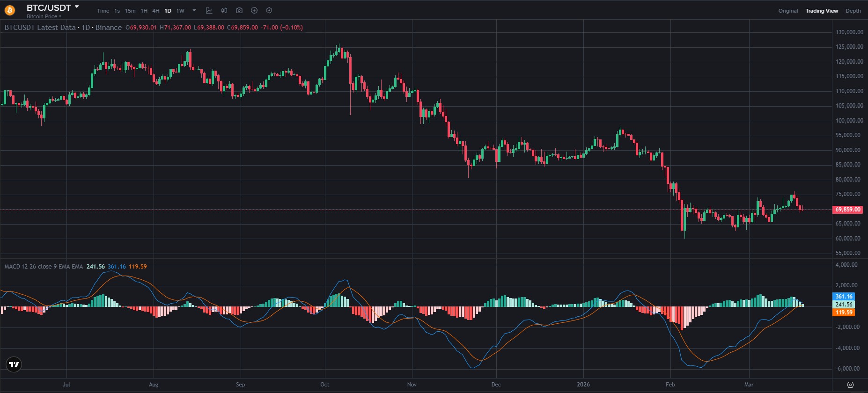Click the Sep label on time axis
This screenshot has width=868, height=393.
[240, 385]
